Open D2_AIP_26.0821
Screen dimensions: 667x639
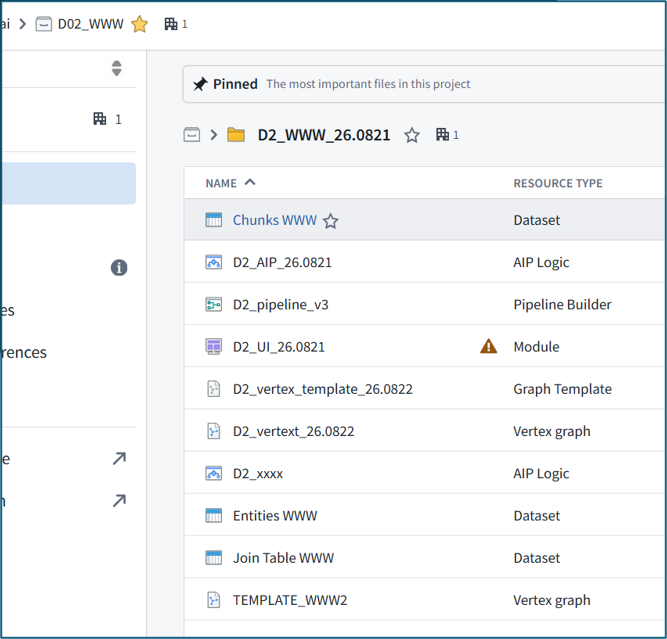point(282,262)
